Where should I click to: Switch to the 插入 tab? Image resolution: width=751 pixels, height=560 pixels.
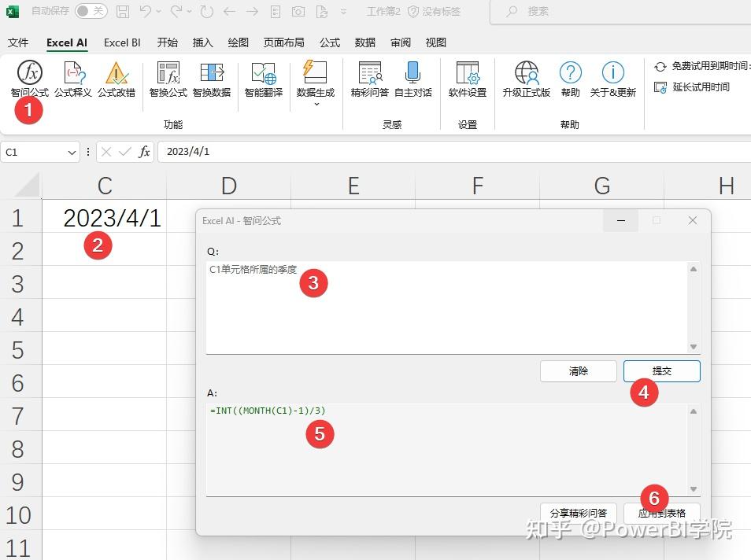[202, 42]
